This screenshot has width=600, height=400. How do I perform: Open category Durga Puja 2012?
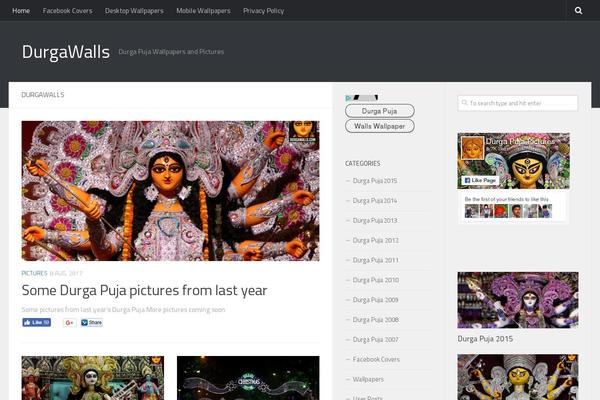pos(375,240)
